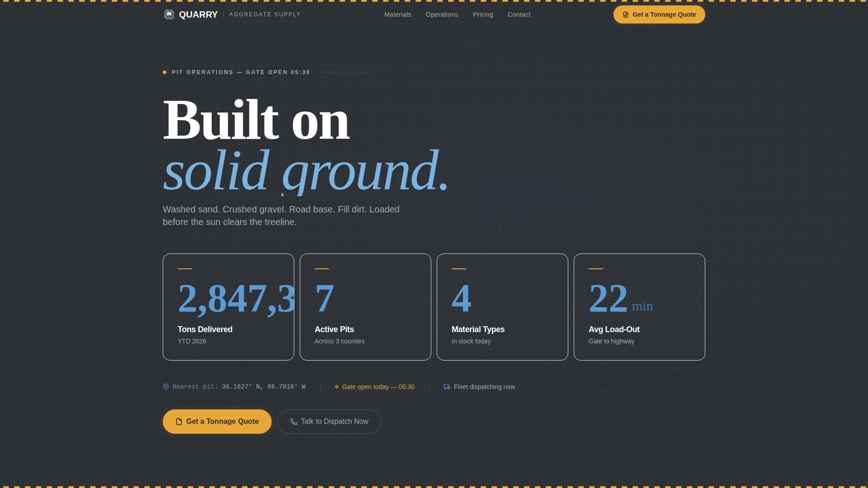
Task: Select the Tons Delivered stat card
Action: pos(228,307)
